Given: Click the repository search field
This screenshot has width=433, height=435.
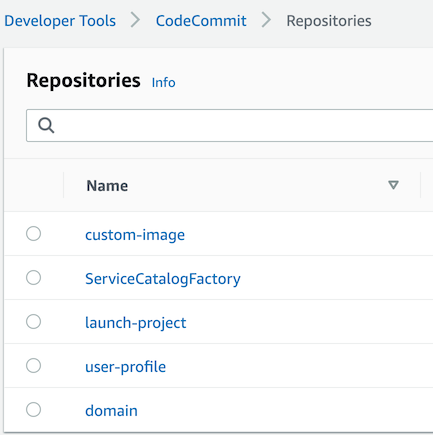Looking at the screenshot, I should (x=230, y=125).
